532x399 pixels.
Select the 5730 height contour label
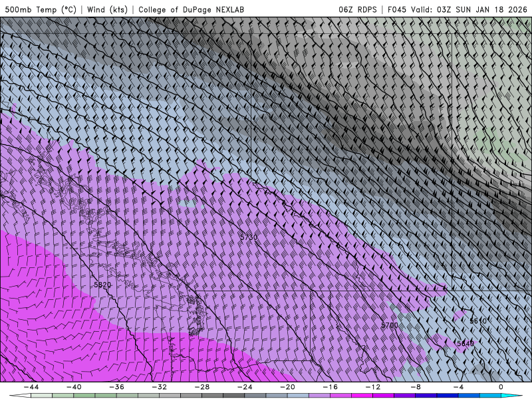coord(249,237)
